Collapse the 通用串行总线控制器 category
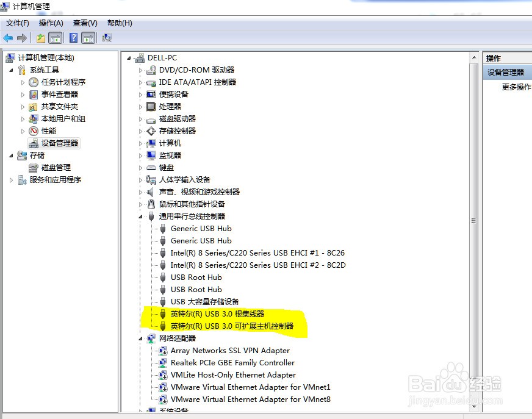The image size is (532, 419). point(140,217)
